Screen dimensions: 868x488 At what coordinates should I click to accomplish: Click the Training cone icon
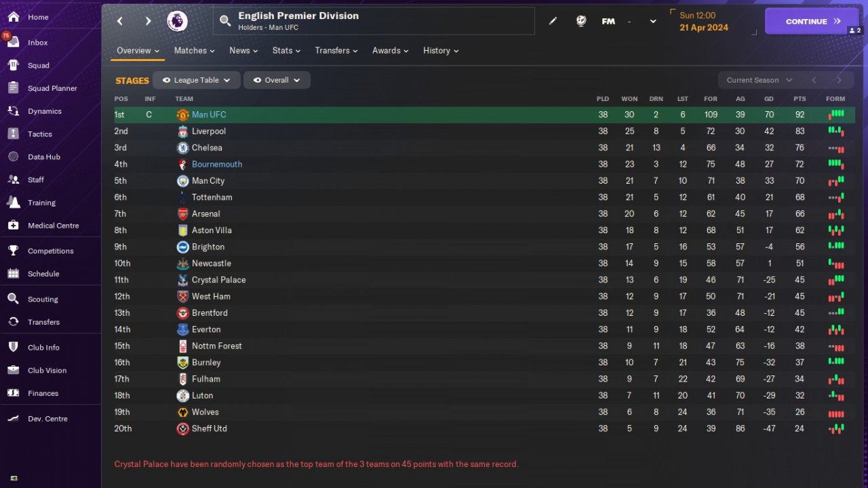coord(13,203)
